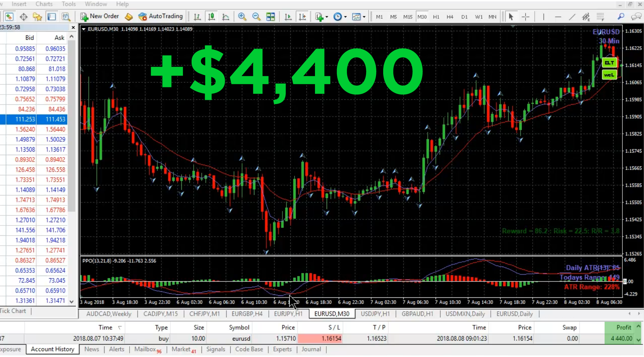Open the indicators list dropdown

(321, 16)
